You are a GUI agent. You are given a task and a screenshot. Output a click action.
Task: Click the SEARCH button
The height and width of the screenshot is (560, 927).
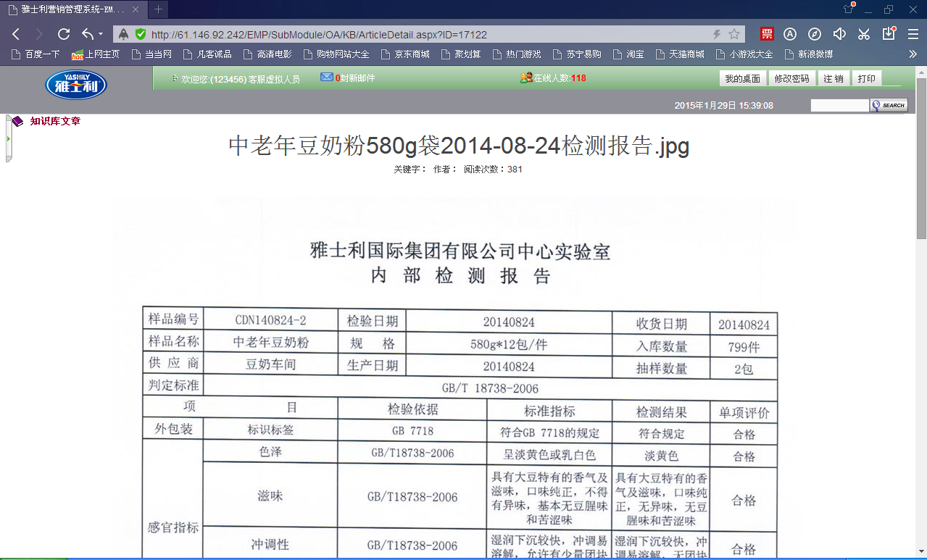[889, 106]
